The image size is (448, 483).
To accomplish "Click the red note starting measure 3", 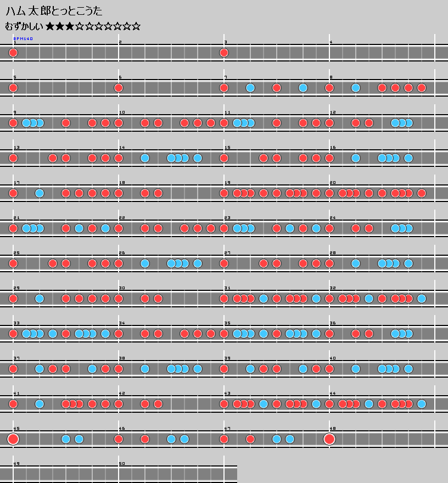I will pyautogui.click(x=224, y=53).
